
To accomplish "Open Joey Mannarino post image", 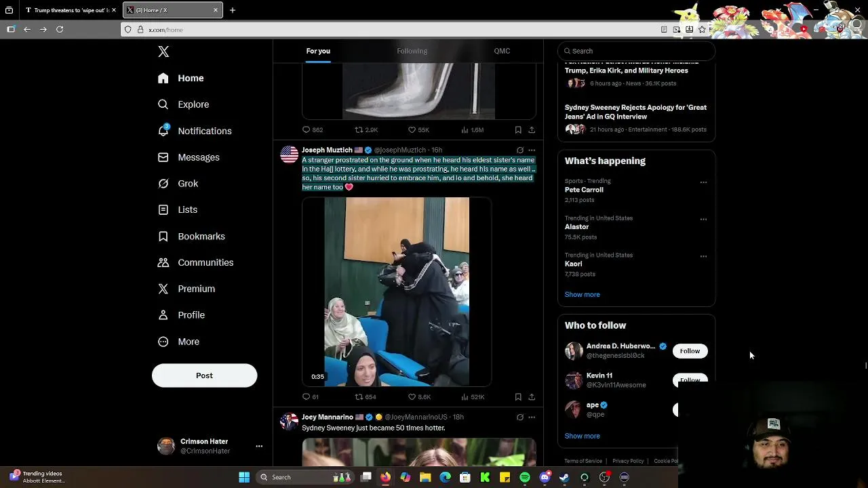I will [419, 453].
